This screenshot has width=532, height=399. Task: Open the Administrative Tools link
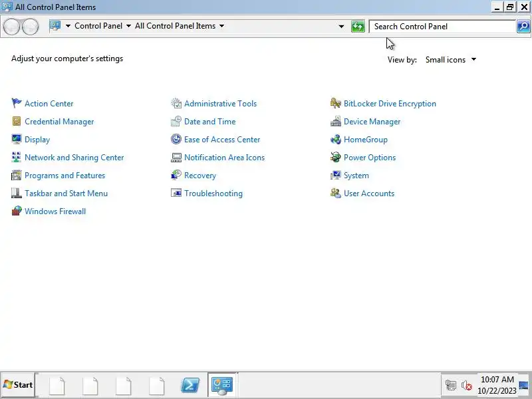pyautogui.click(x=221, y=104)
